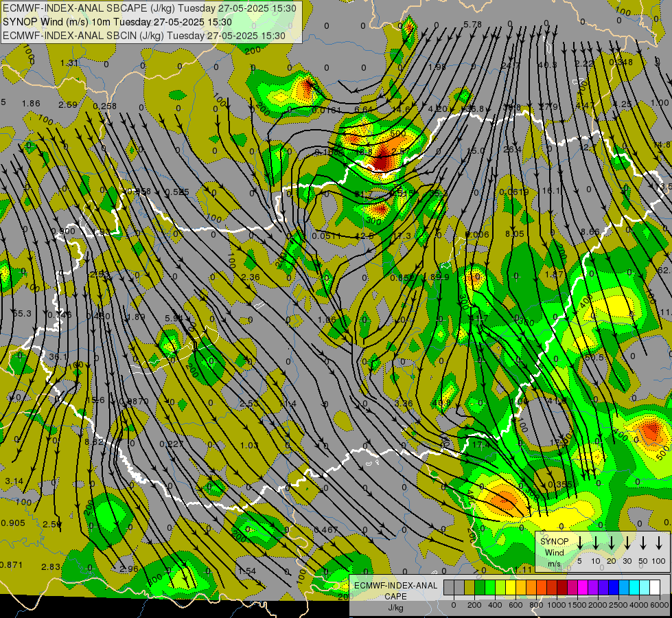Click the '0.467' value on the map
The height and width of the screenshot is (618, 672).
326,529
